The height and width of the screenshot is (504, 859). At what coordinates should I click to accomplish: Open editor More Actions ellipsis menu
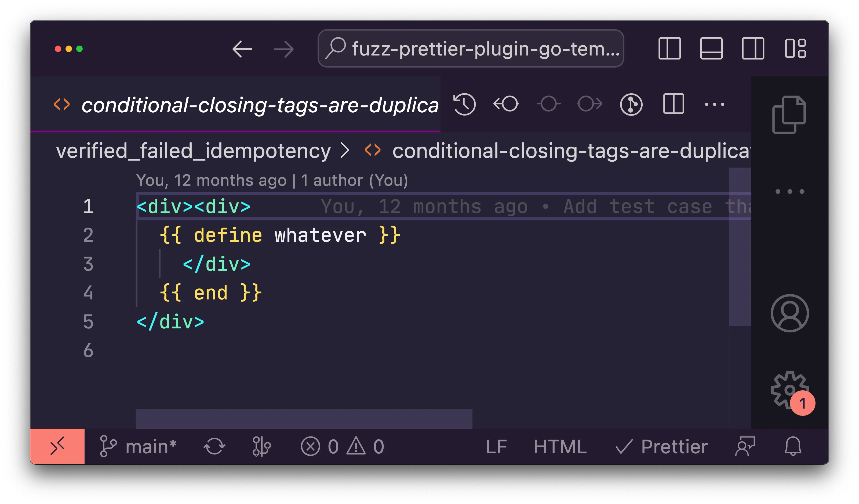click(x=715, y=104)
